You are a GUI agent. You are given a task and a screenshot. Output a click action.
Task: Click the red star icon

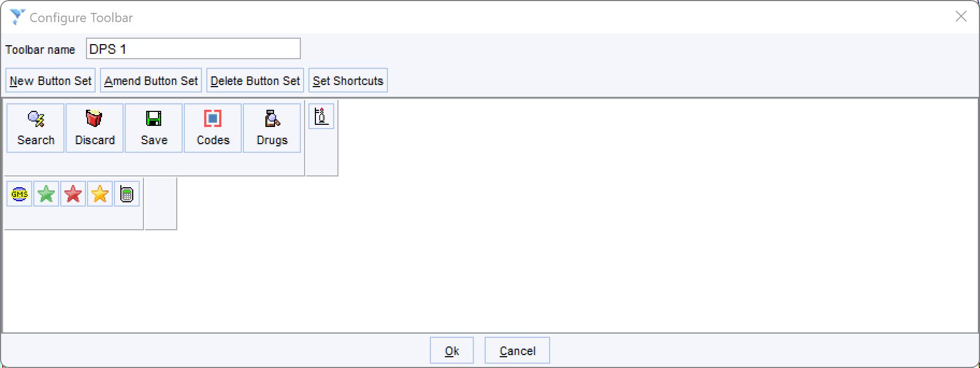click(x=73, y=194)
